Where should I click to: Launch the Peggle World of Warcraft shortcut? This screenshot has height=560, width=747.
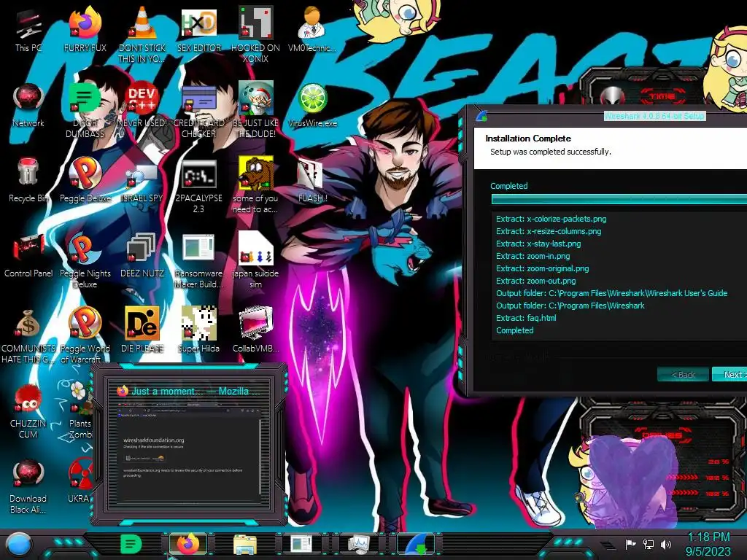85,335
